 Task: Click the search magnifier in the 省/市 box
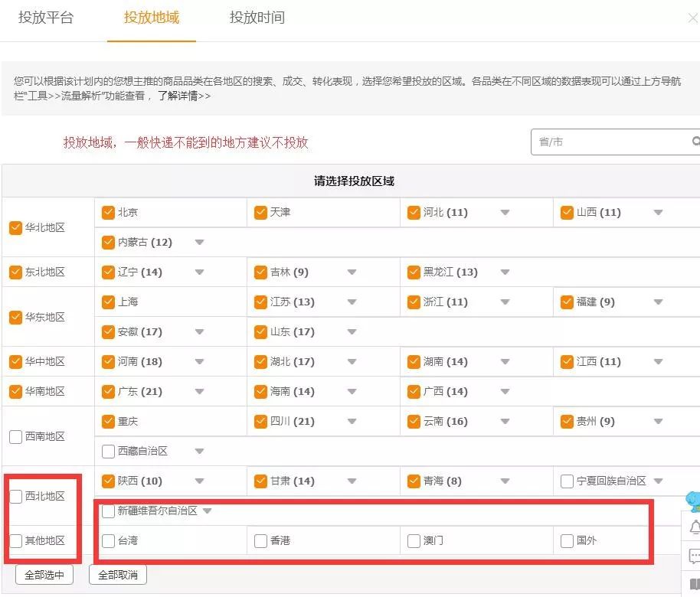click(695, 142)
